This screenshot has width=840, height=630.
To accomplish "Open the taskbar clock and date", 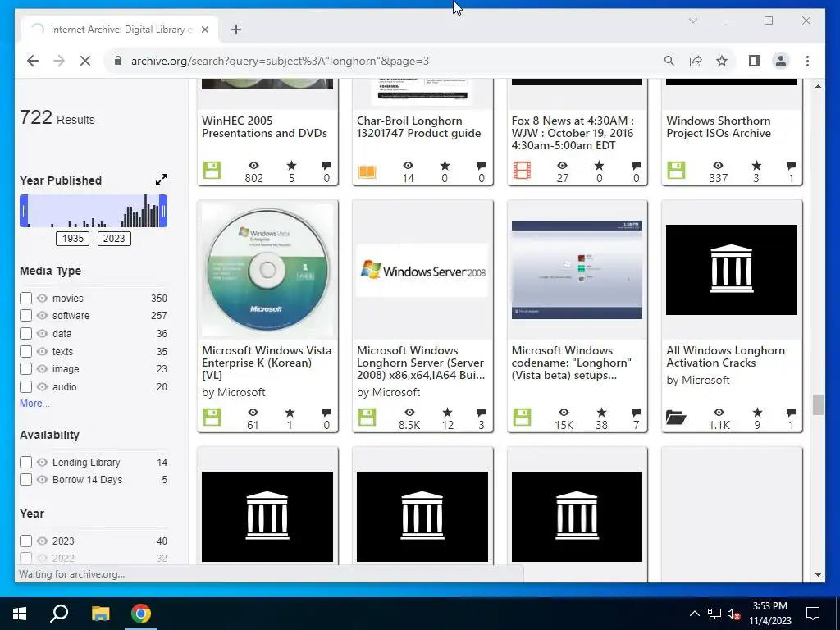I will 769,614.
